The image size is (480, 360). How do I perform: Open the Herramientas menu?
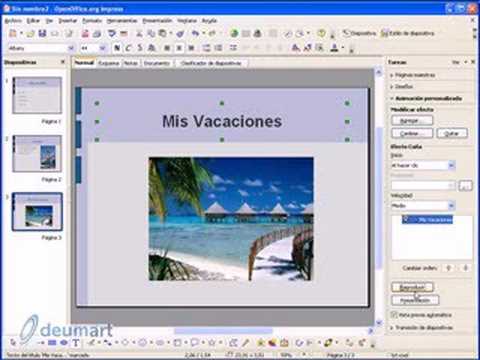[x=122, y=21]
